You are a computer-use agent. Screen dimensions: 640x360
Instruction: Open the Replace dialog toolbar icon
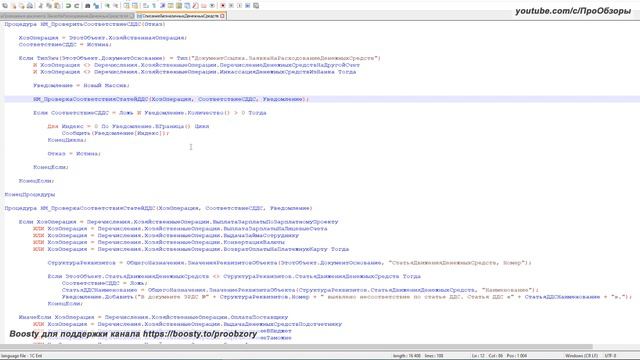[96, 6]
